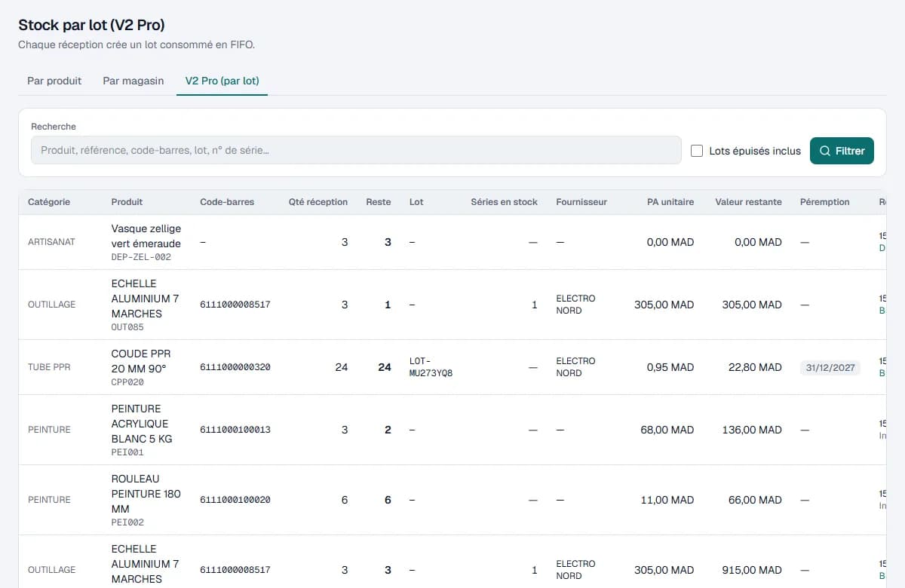This screenshot has width=905, height=588.
Task: Click the Produit column header
Action: [x=127, y=202]
